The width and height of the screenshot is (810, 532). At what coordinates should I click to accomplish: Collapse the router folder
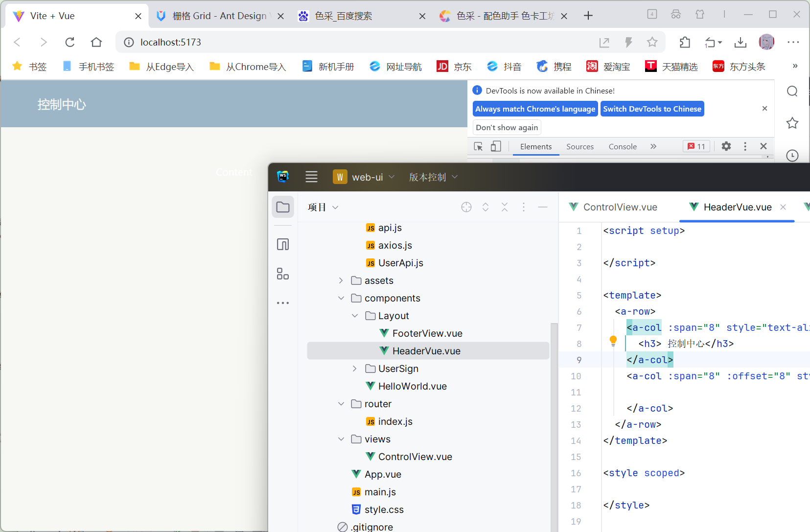(341, 404)
